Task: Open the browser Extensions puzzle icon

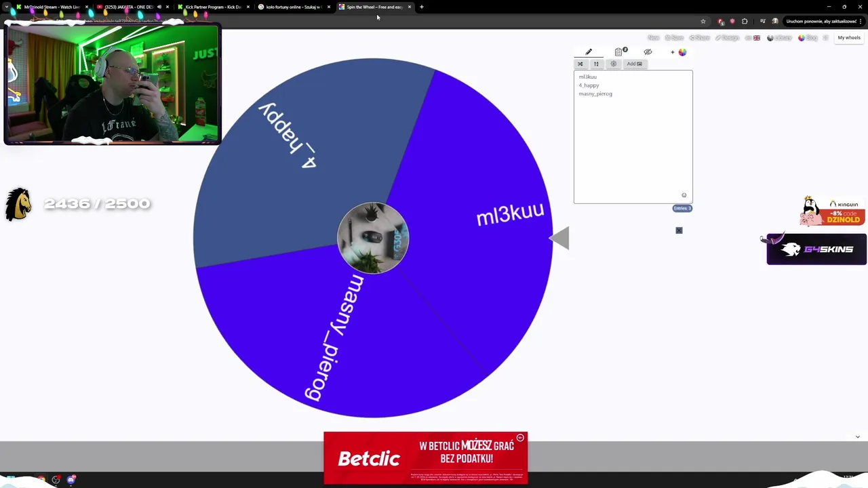Action: click(x=745, y=21)
